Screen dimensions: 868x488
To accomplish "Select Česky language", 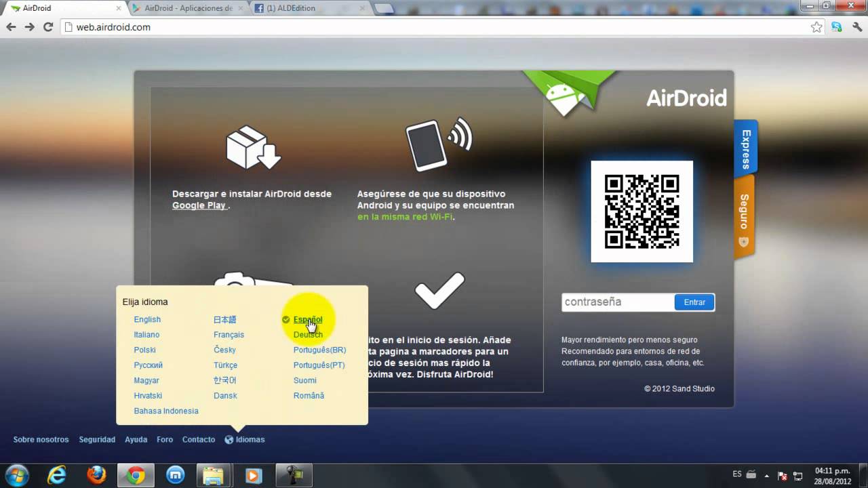I will click(224, 350).
